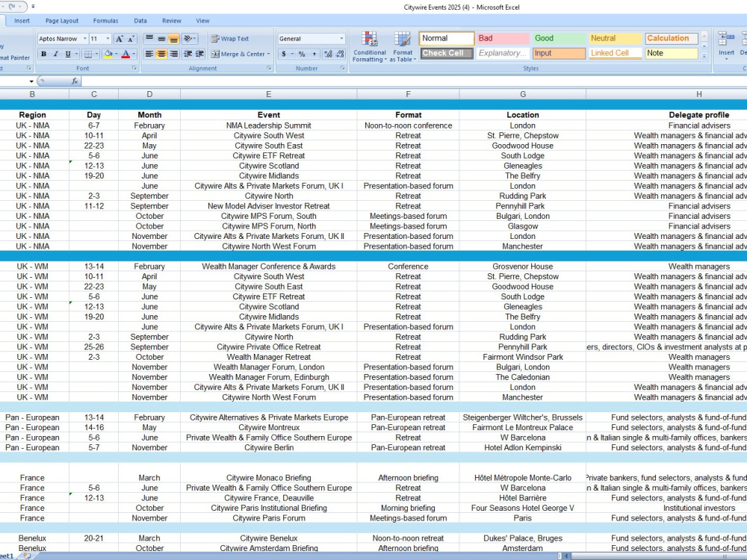Image resolution: width=747 pixels, height=560 pixels.
Task: Select cell 'Hôtel Métropole Monte-Carlo'
Action: 523,478
